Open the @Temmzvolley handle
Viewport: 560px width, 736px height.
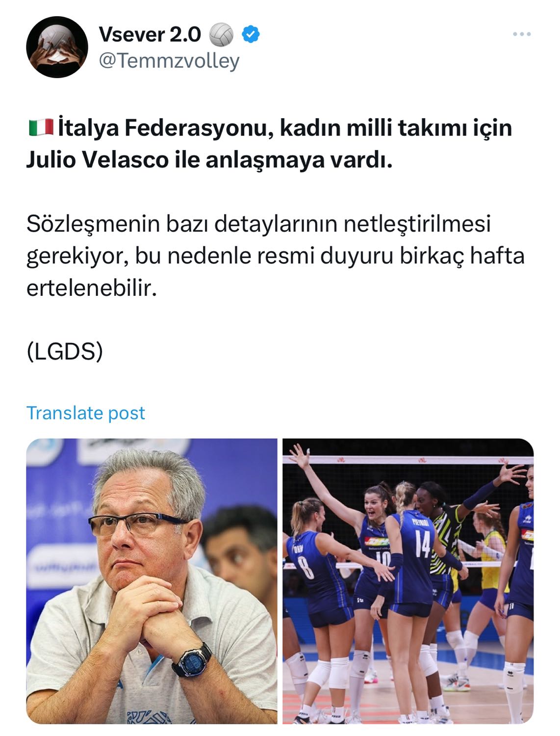(169, 61)
